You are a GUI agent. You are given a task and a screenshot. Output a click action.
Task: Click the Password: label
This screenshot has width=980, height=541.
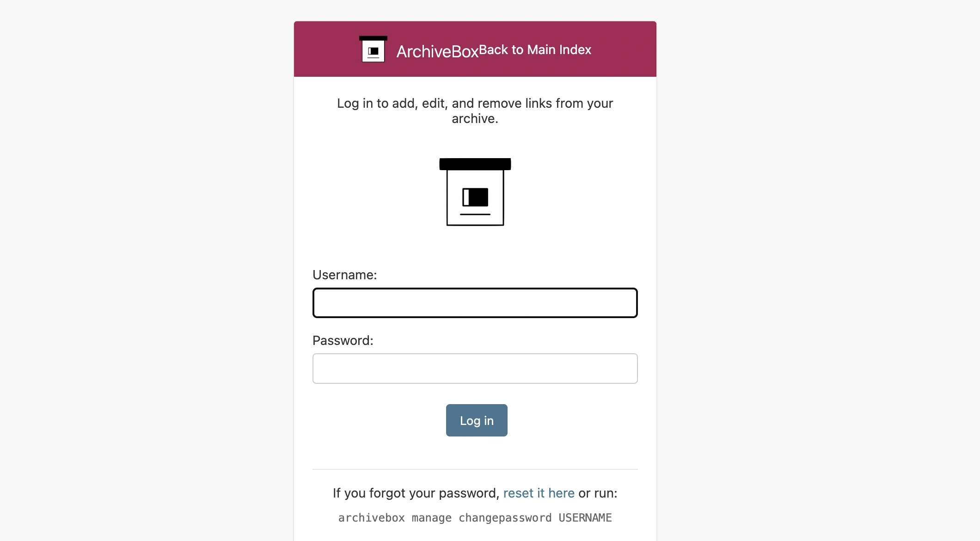point(343,340)
